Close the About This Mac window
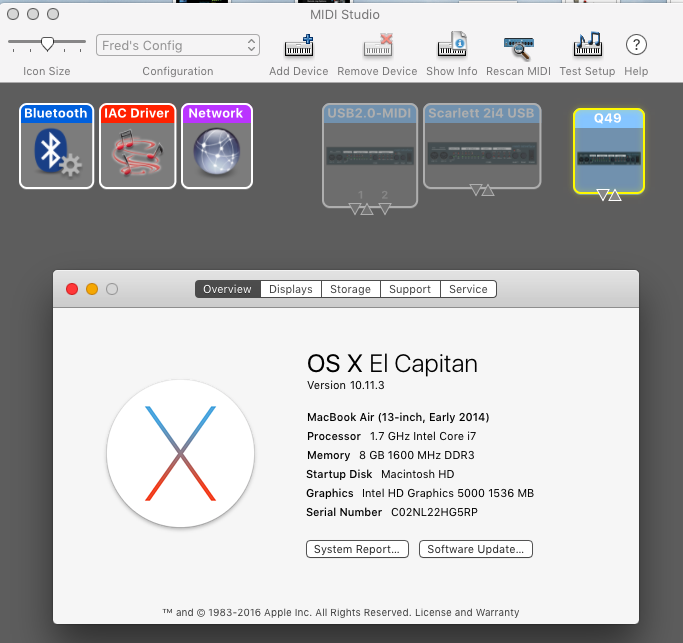This screenshot has width=683, height=643. click(72, 289)
